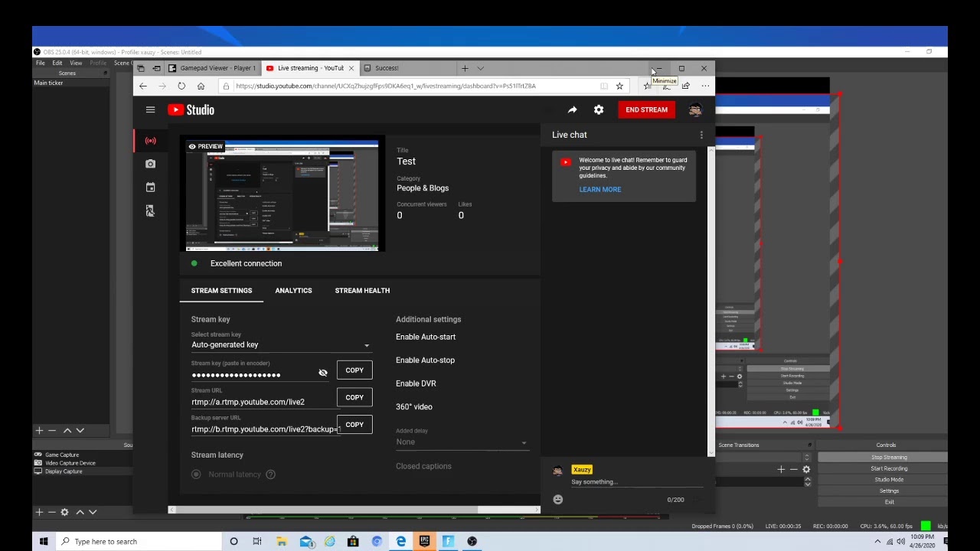This screenshot has height=551, width=980.
Task: Open the browser tab list chevron
Action: [481, 68]
